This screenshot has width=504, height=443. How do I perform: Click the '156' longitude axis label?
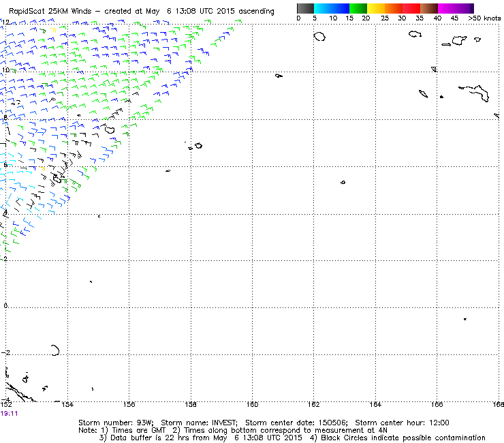pos(129,405)
